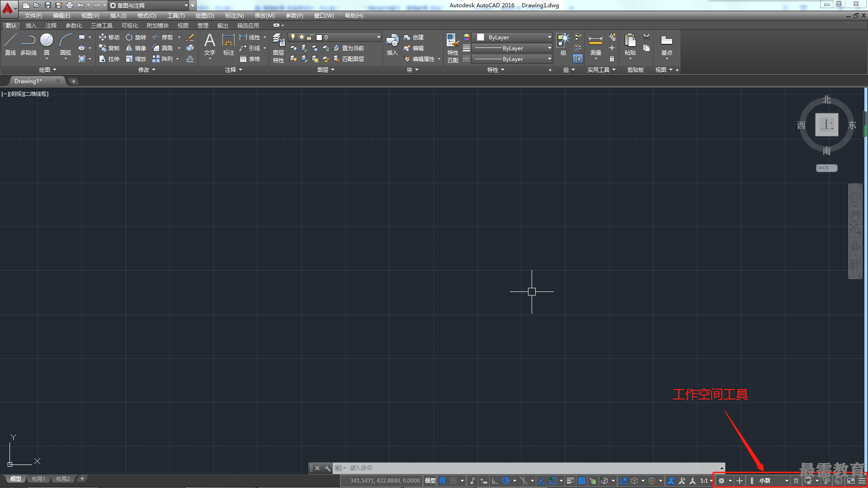Click the 创建 block button

pyautogui.click(x=414, y=37)
